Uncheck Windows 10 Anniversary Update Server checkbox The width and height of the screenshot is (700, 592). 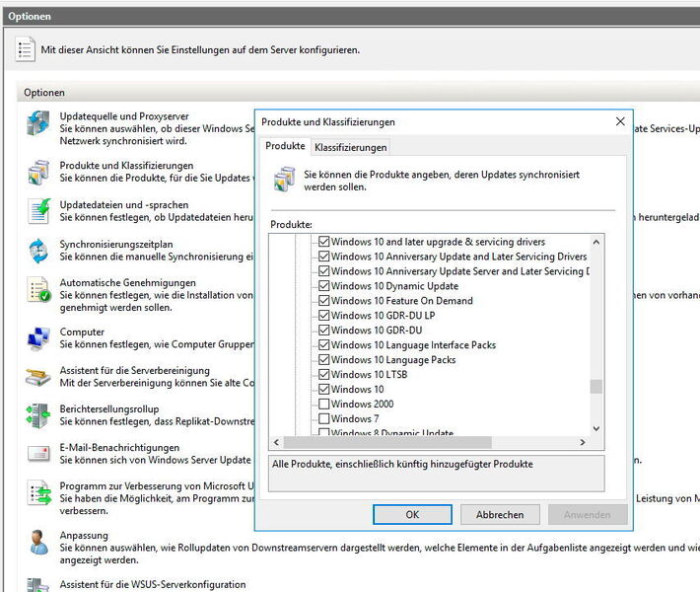click(x=324, y=271)
